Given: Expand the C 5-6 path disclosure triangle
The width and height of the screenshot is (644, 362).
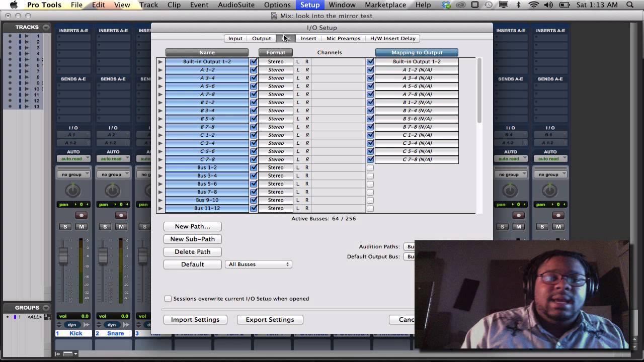Looking at the screenshot, I should click(160, 151).
